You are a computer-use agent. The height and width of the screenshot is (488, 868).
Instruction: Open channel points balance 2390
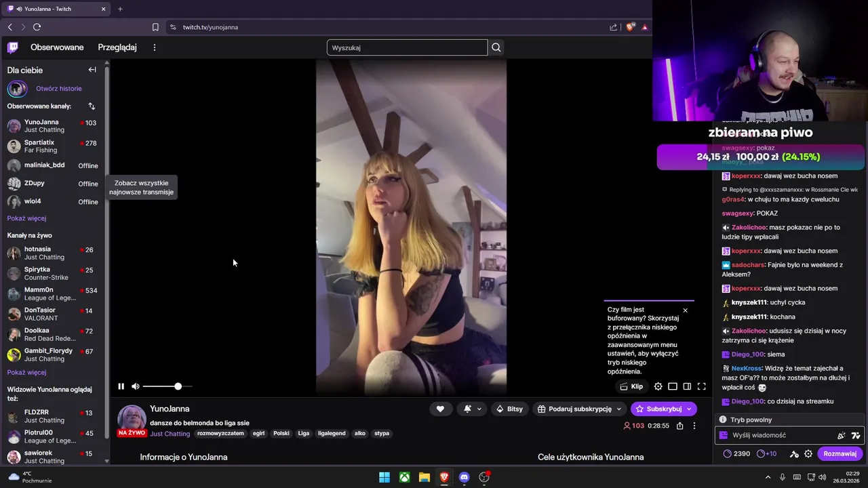click(x=736, y=453)
